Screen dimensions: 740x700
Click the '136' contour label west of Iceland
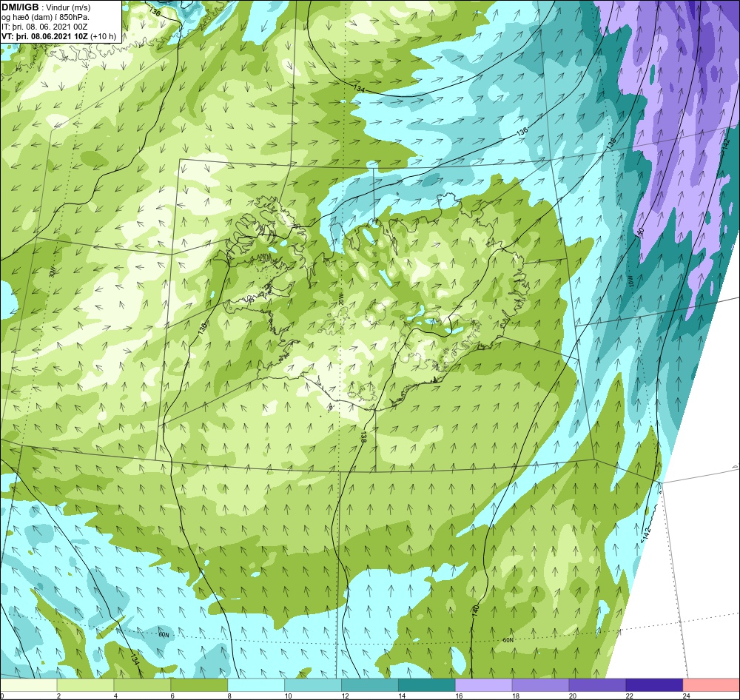203,329
